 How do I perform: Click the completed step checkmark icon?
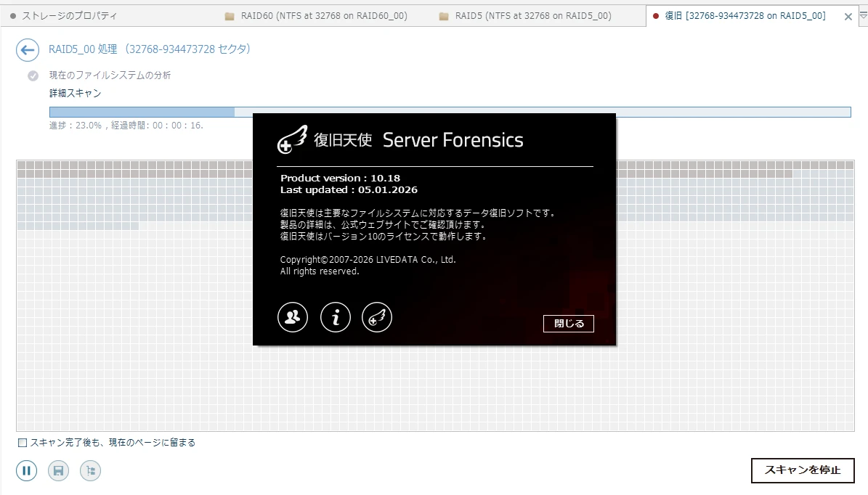pyautogui.click(x=33, y=75)
